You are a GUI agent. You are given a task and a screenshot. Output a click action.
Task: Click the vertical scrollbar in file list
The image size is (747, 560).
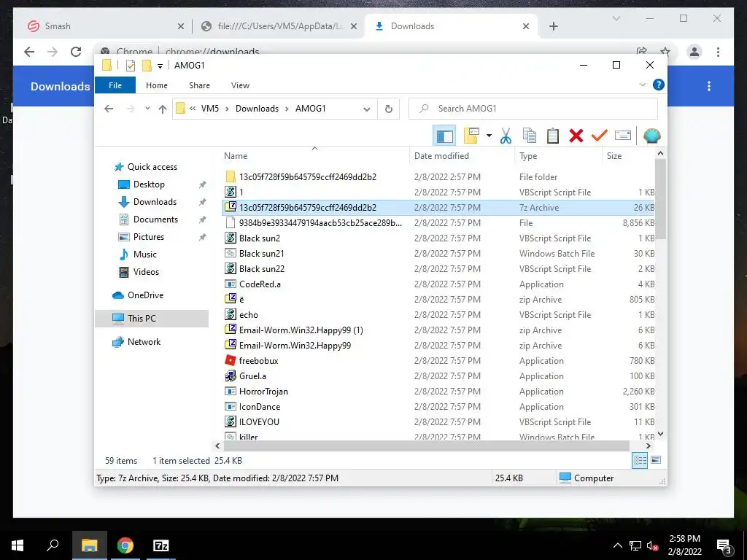click(660, 199)
